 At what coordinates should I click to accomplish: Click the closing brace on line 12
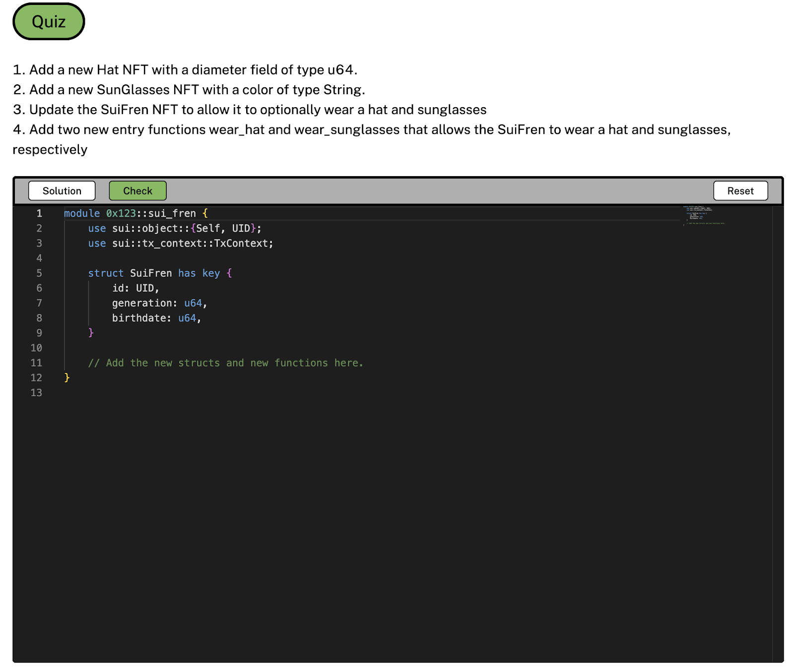point(67,378)
